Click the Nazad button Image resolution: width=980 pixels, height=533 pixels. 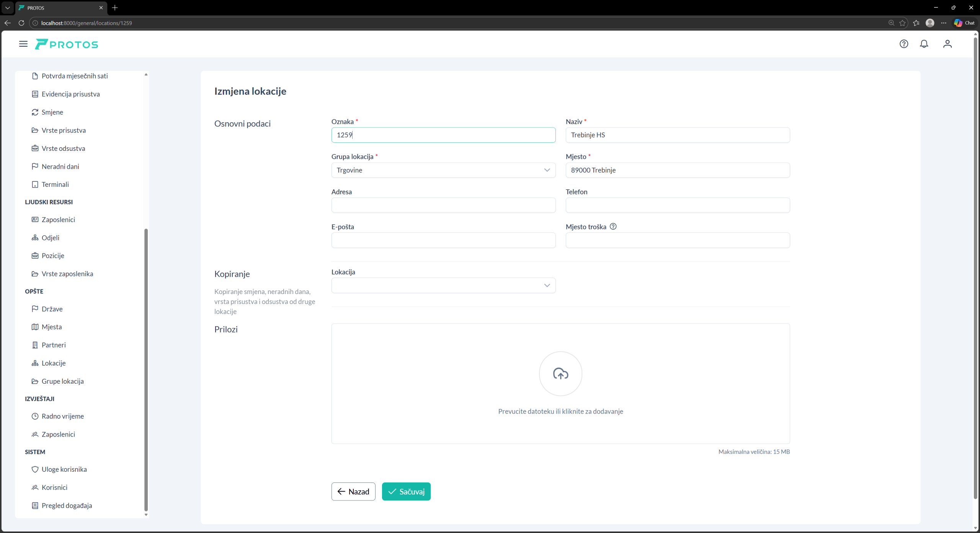353,492
